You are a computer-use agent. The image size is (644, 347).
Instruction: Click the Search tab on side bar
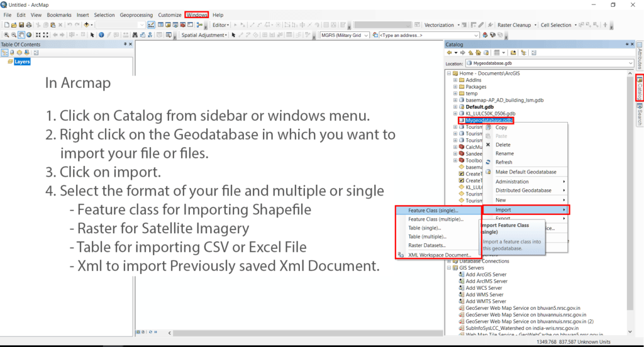(x=640, y=114)
